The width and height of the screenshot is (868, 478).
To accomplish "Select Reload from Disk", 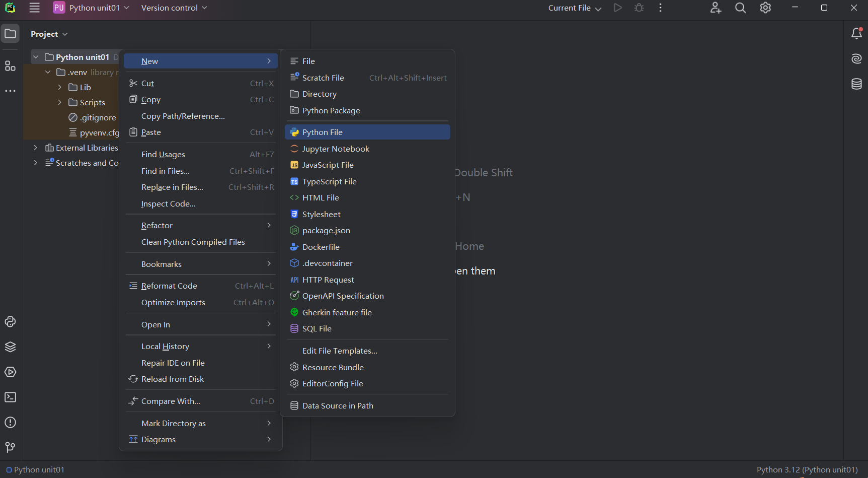I will point(201,379).
